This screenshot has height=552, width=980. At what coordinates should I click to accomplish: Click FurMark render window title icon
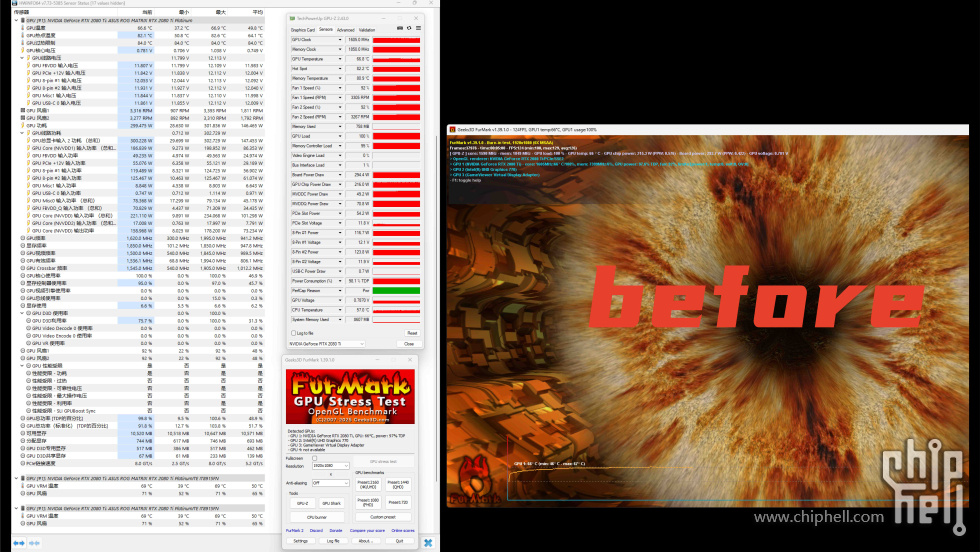(452, 130)
